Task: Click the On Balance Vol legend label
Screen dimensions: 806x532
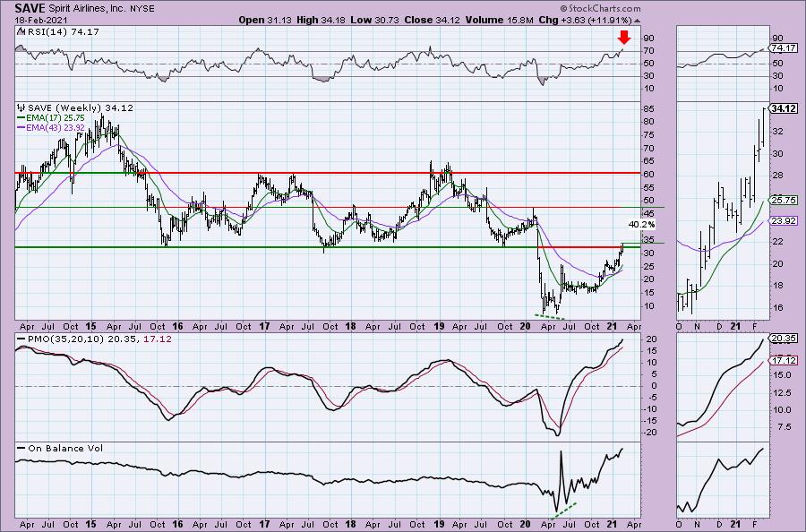Action: (x=65, y=448)
